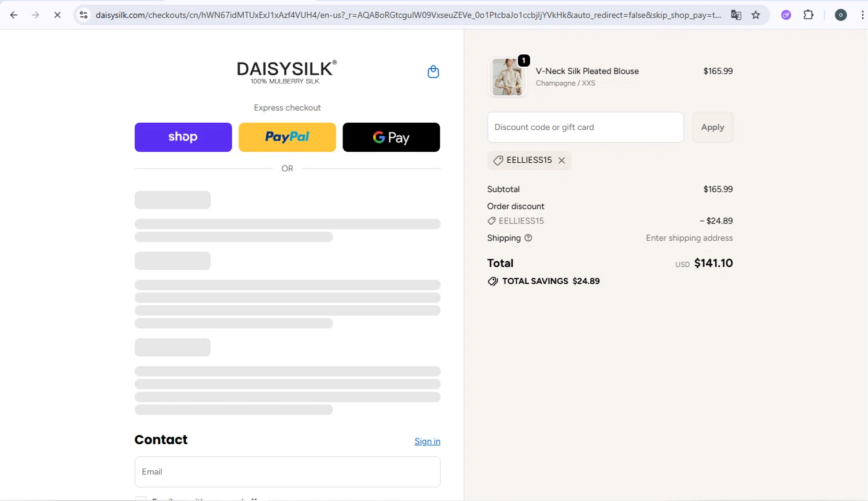Image resolution: width=868 pixels, height=501 pixels.
Task: Click the Contact section heading
Action: pyautogui.click(x=161, y=440)
